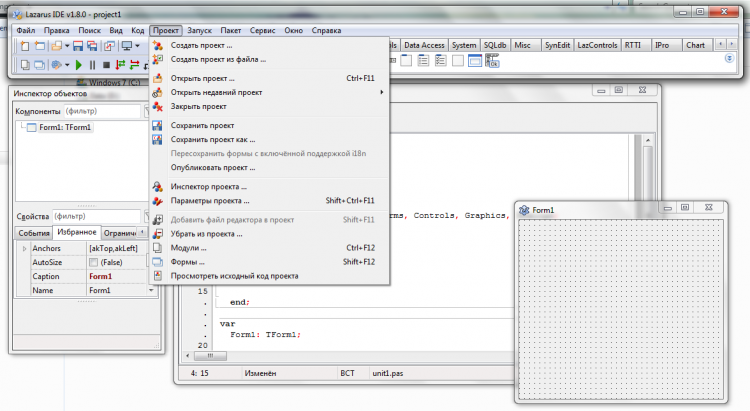Click the Step Over debug icon
Viewport: 750px width, 411px height.
[x=134, y=65]
